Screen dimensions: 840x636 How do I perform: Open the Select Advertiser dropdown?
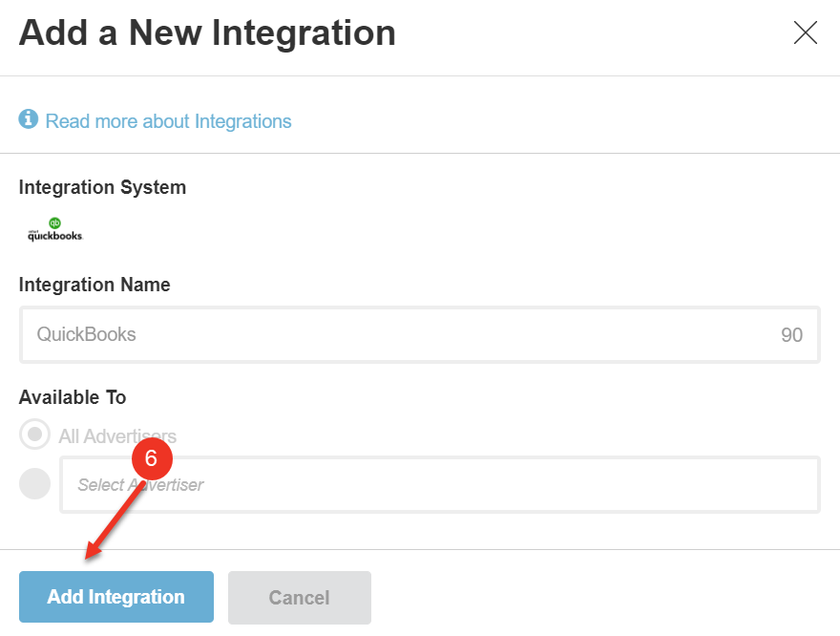440,485
